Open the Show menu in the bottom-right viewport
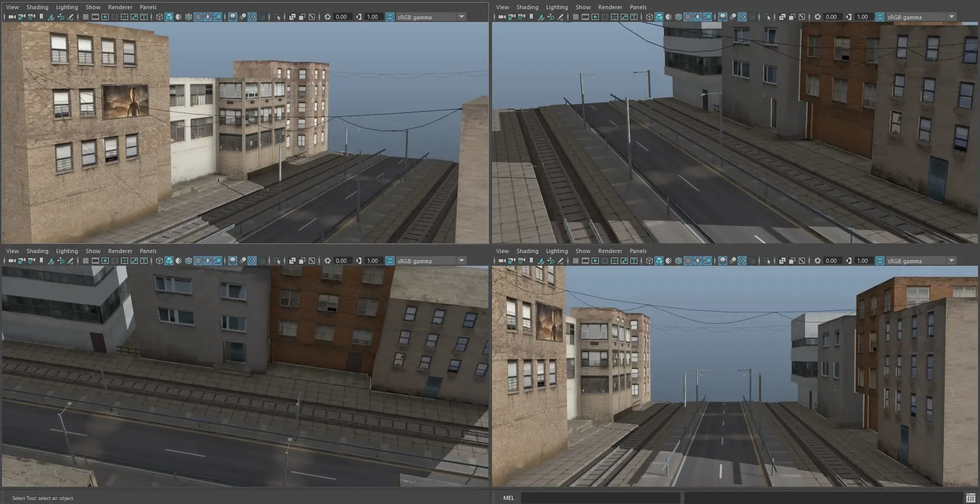Screen dimensions: 980x504 click(582, 250)
